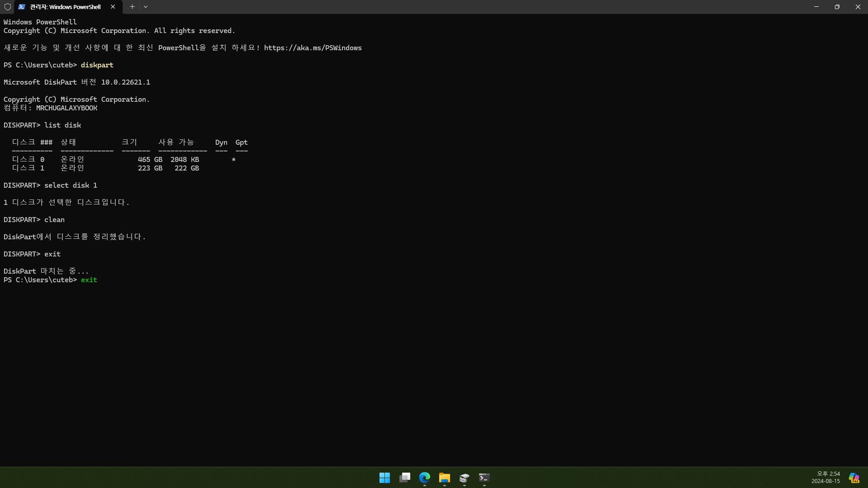Restore down the terminal window
This screenshot has width=868, height=488.
(x=837, y=7)
